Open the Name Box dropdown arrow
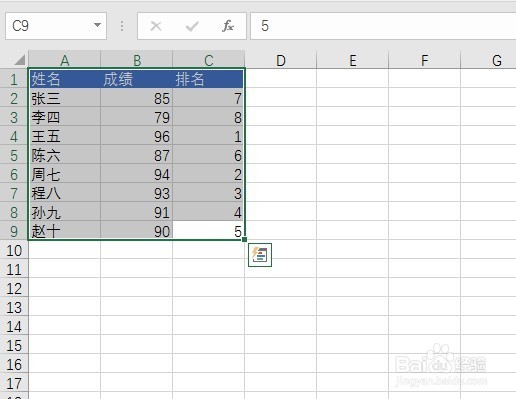516x399 pixels. [97, 25]
